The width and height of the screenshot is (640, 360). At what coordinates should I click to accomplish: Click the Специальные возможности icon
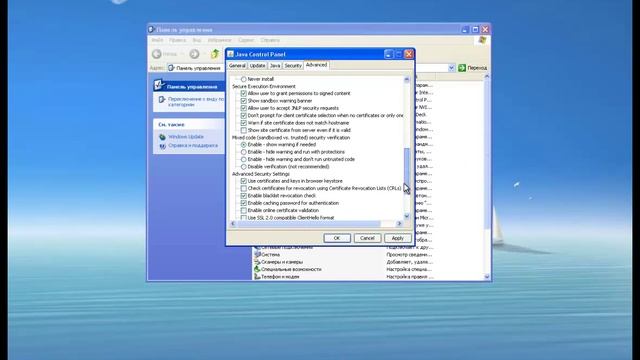[257, 269]
